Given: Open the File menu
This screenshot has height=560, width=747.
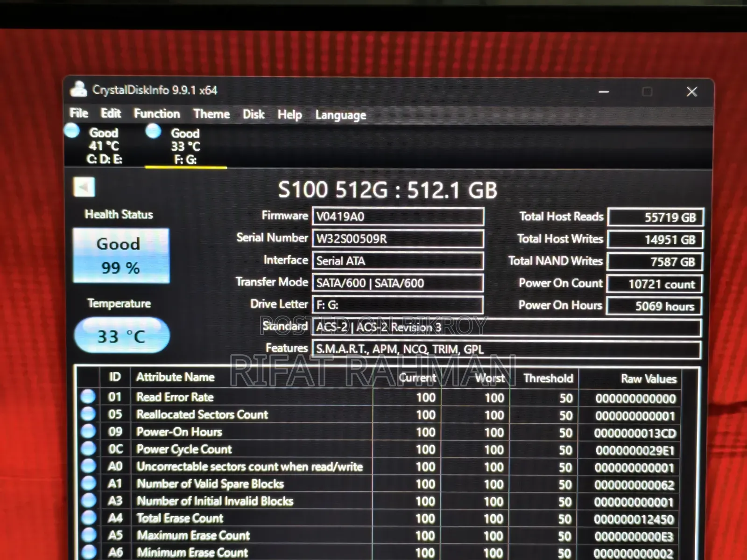Looking at the screenshot, I should (79, 113).
